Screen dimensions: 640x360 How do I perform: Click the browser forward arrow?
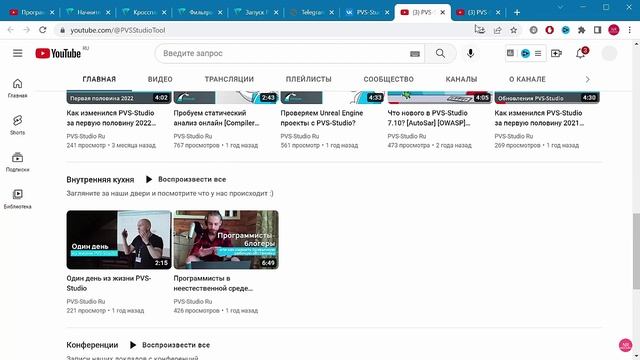pyautogui.click(x=27, y=30)
